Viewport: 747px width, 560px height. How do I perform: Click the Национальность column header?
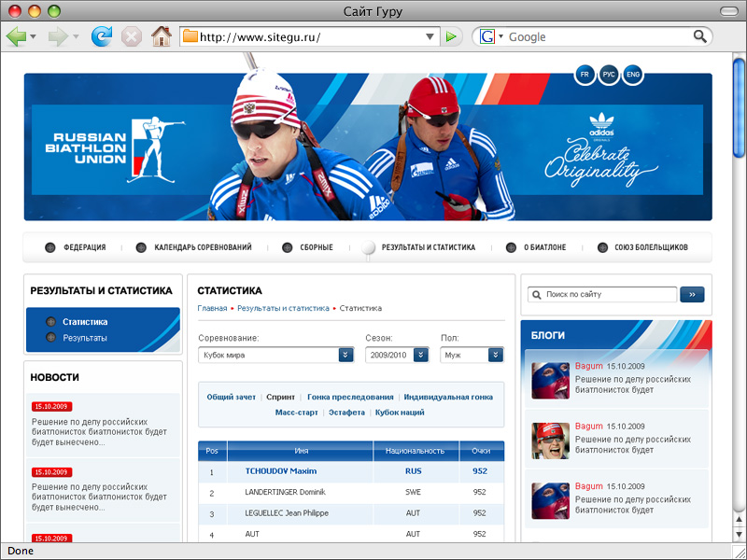click(415, 451)
